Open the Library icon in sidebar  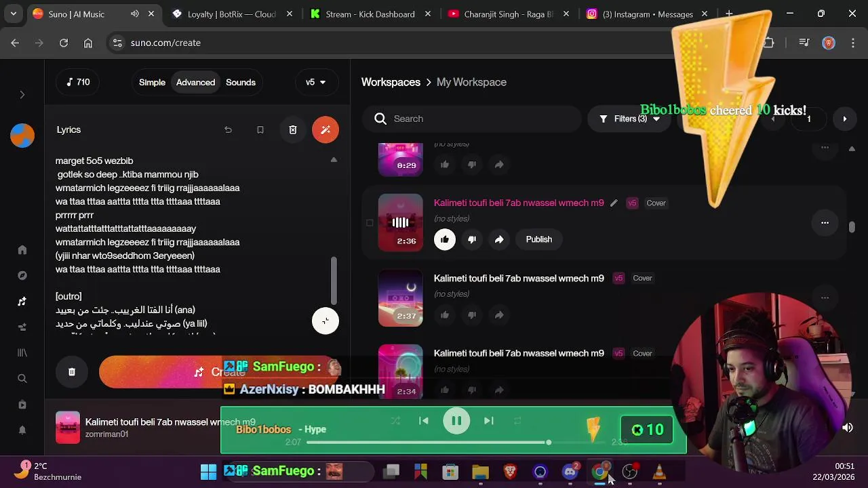pos(22,353)
